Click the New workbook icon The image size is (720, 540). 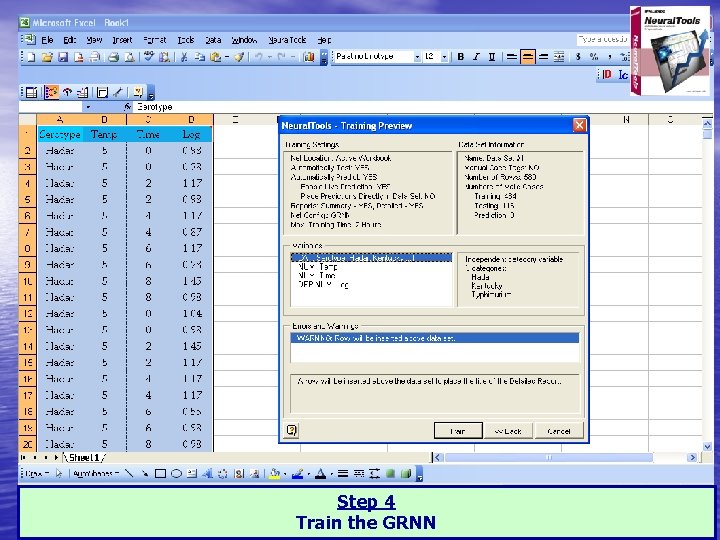click(x=31, y=57)
